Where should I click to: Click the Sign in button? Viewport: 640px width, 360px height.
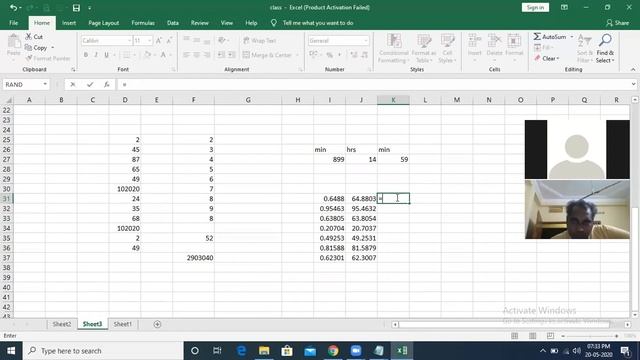tap(535, 7)
